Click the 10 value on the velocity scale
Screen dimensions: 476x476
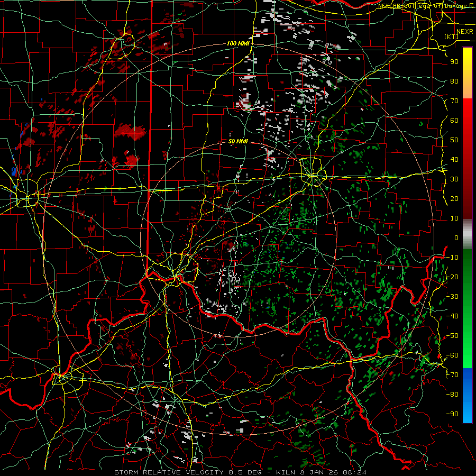(454, 218)
